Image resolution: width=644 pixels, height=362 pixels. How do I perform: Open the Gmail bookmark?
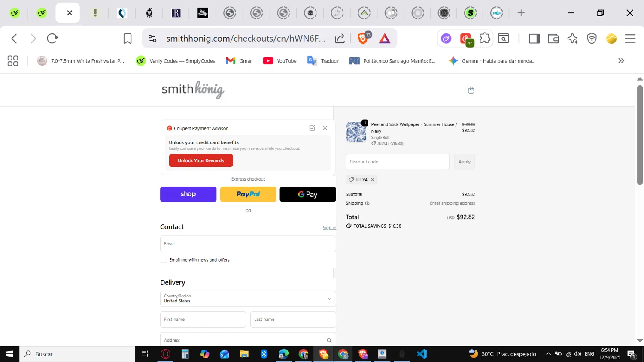239,61
